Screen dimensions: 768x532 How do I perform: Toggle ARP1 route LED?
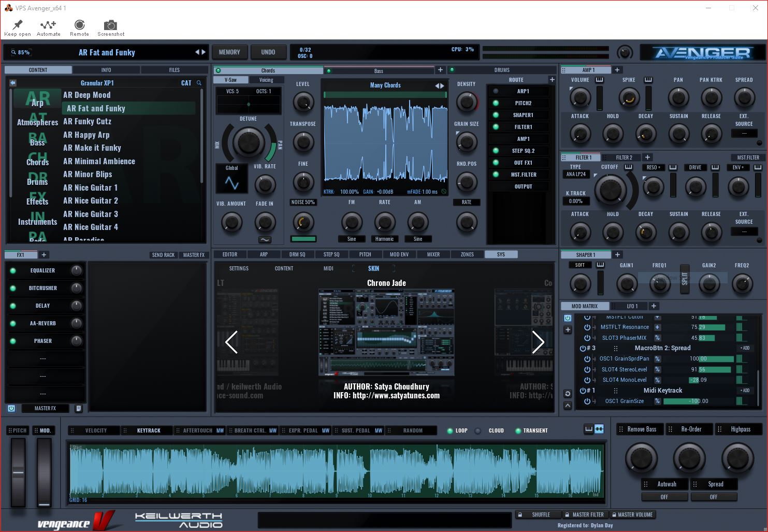496,91
